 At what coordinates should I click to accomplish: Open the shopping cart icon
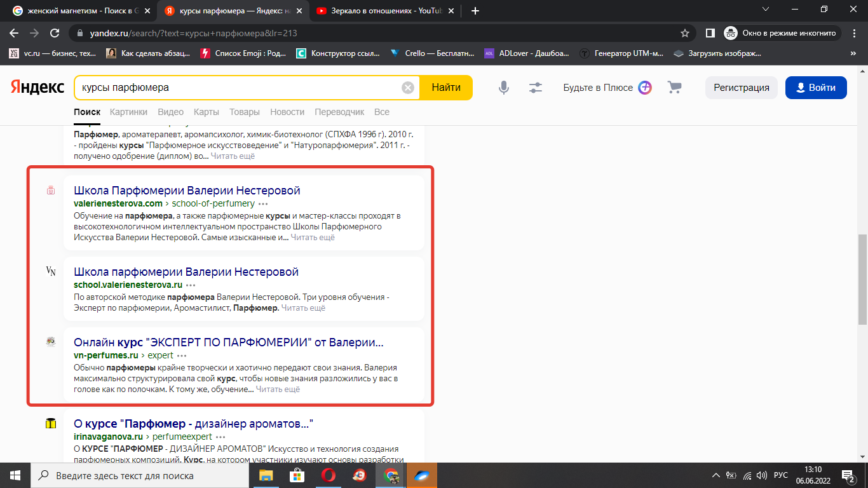(674, 88)
